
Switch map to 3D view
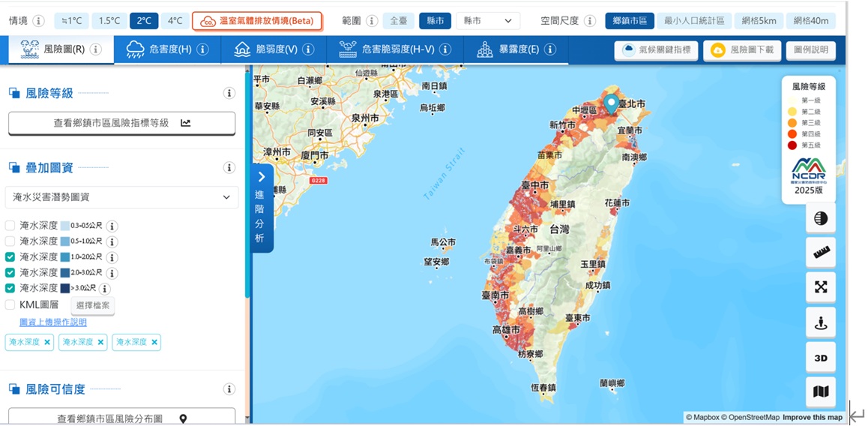(x=820, y=358)
